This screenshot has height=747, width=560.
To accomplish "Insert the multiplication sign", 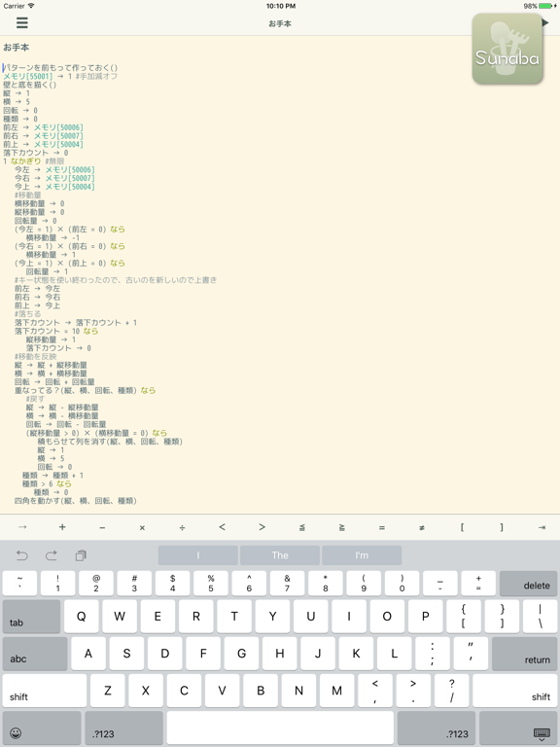I will tap(142, 527).
